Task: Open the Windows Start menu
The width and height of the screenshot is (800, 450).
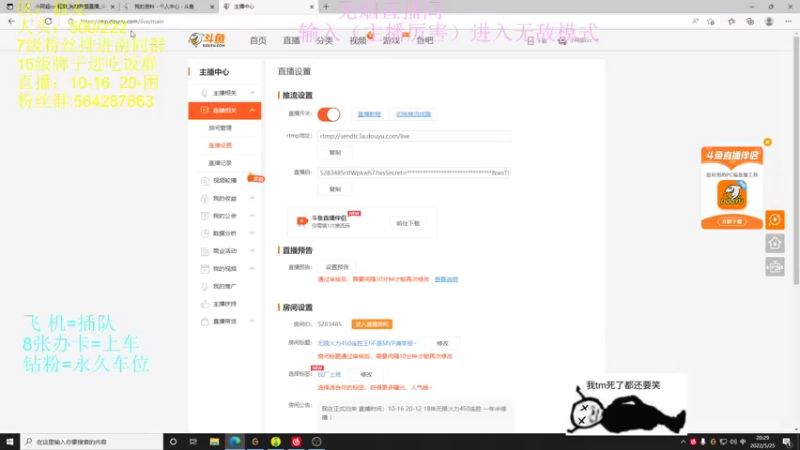Action: 10,441
